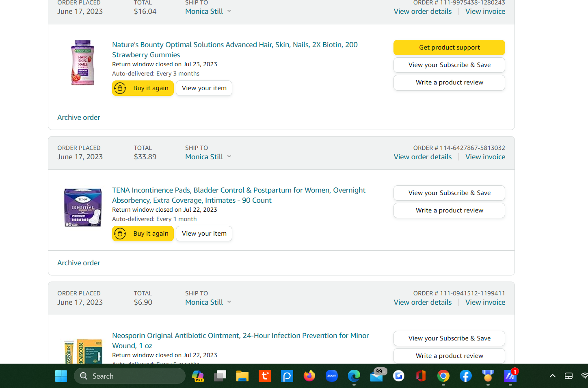
Task: Write a product review for Nature's Bounty
Action: point(449,82)
